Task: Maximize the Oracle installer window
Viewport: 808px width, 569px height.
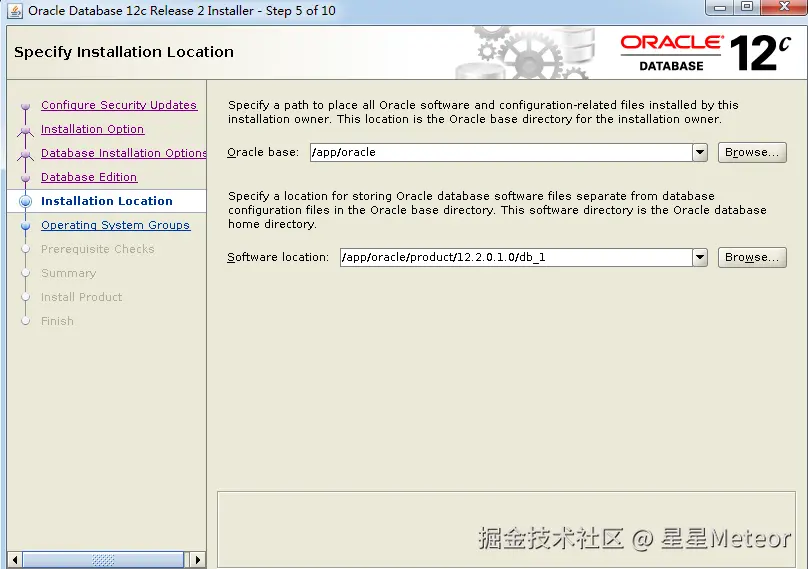Action: (747, 7)
